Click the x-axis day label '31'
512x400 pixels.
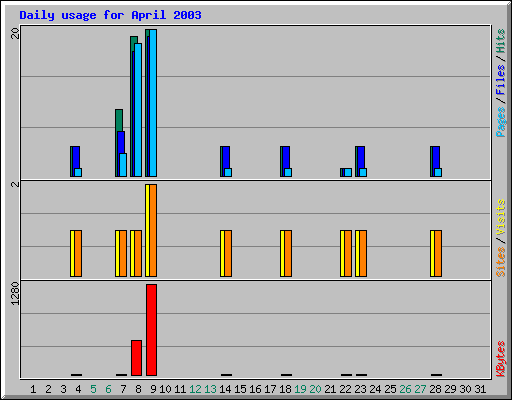click(x=480, y=389)
